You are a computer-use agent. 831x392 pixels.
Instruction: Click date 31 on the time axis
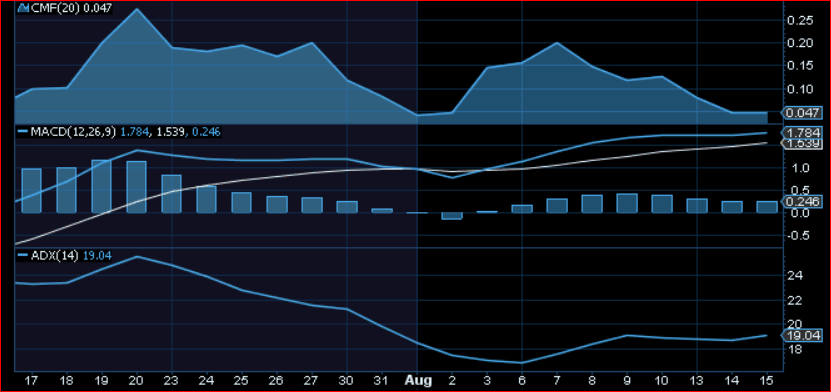pos(382,380)
